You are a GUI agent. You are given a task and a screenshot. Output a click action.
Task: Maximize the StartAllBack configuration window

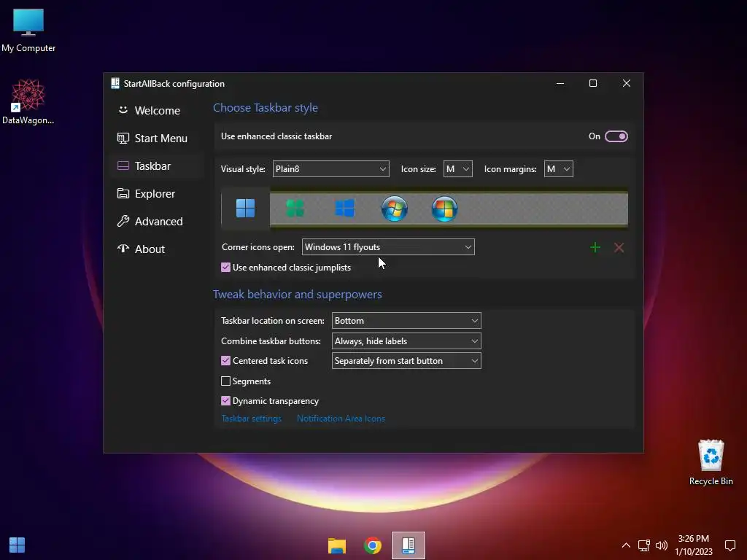[x=593, y=83]
